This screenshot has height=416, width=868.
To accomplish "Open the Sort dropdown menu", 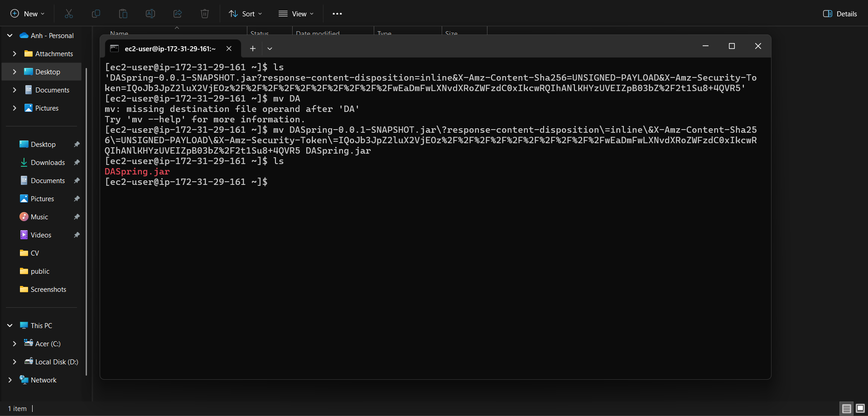I will pos(246,14).
